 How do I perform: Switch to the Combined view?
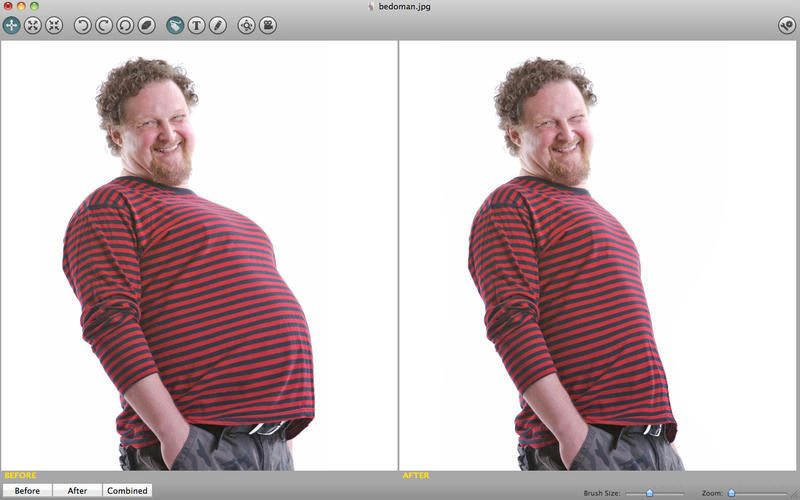[127, 490]
